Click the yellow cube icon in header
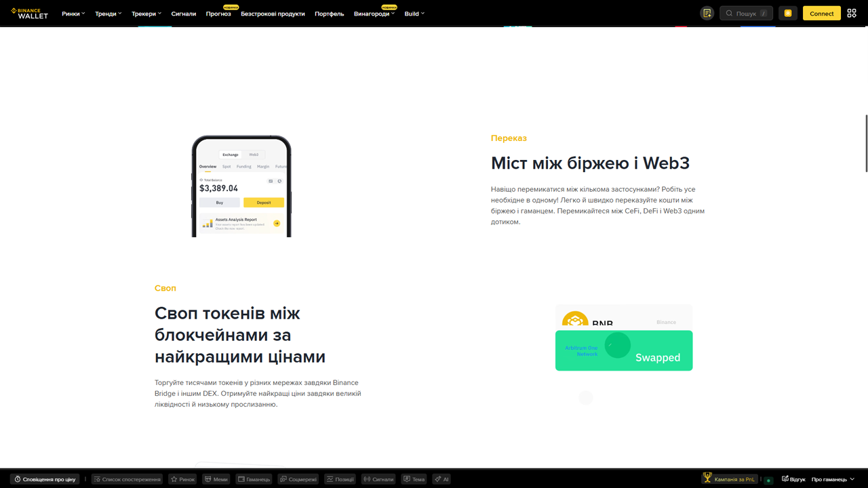The image size is (868, 488). [x=788, y=13]
